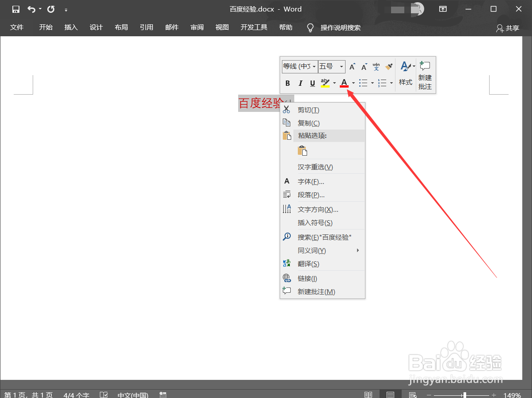Choose 汉字重选(V) from context menu
This screenshot has width=532, height=398.
point(323,167)
